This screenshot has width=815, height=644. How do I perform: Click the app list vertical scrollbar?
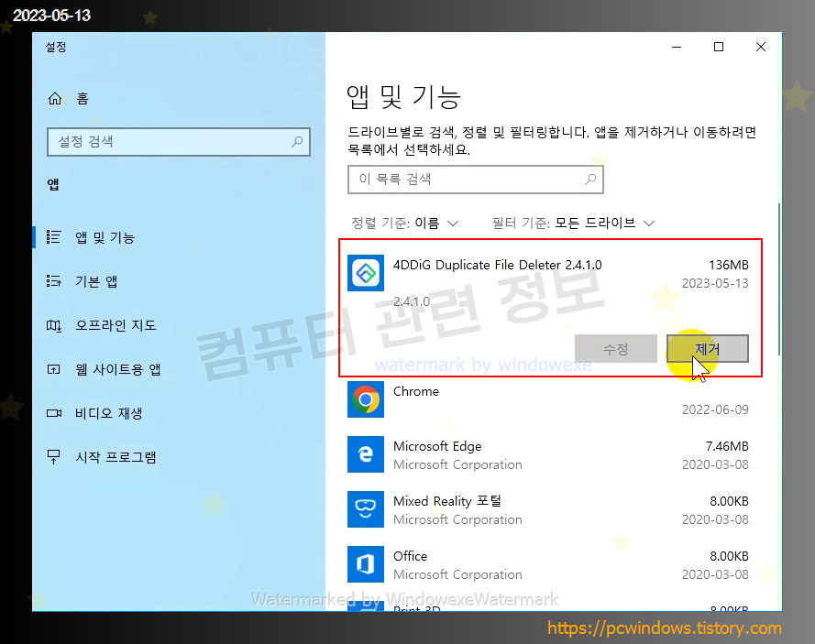pos(778,280)
